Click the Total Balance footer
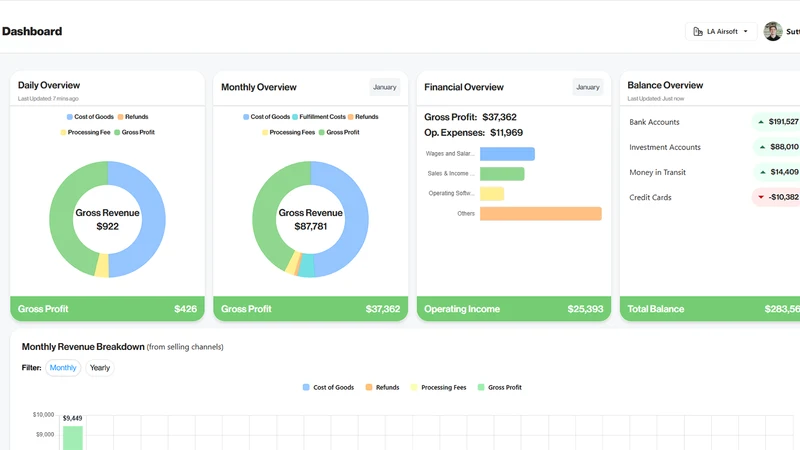 point(710,309)
